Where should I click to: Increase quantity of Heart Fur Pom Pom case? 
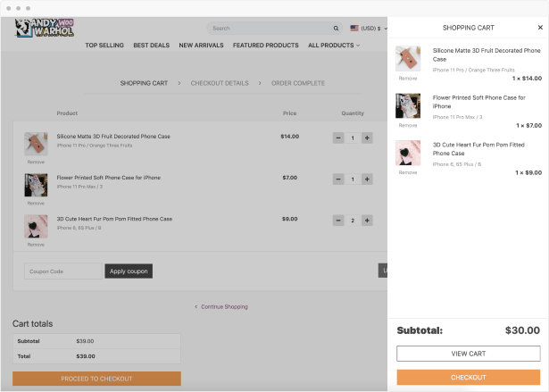tap(367, 221)
